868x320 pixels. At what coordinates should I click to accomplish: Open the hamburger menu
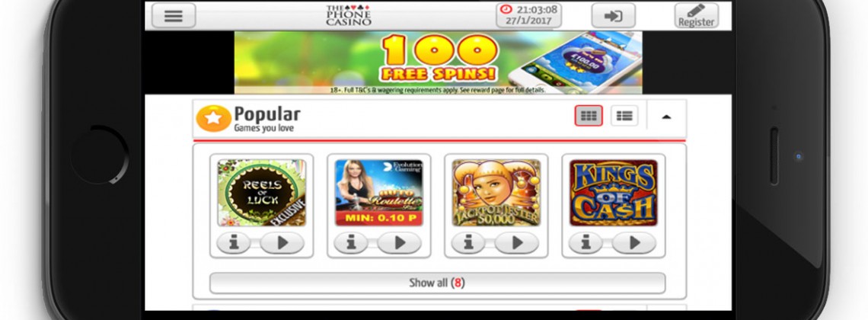(x=174, y=15)
